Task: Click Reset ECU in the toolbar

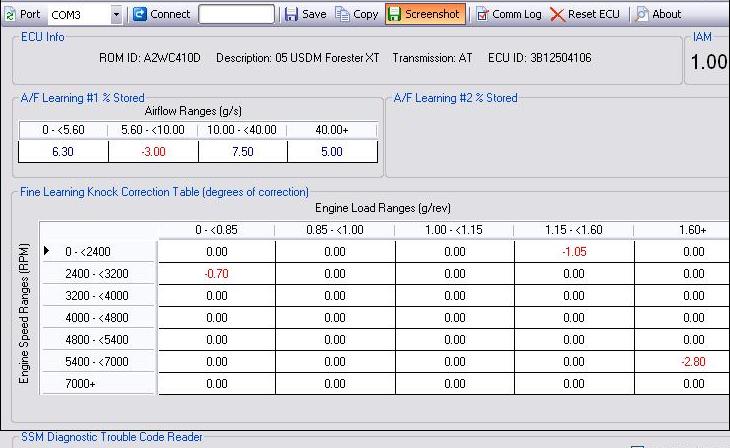Action: (x=586, y=14)
